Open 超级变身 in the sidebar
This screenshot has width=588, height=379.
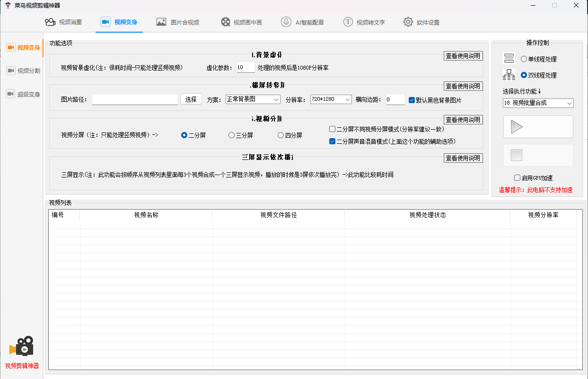(x=24, y=94)
